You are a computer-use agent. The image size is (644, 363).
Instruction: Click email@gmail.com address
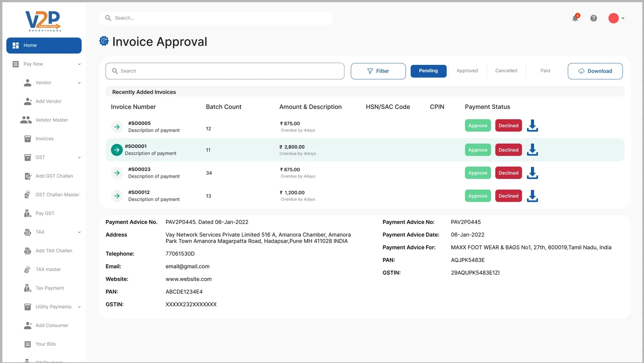pyautogui.click(x=188, y=266)
